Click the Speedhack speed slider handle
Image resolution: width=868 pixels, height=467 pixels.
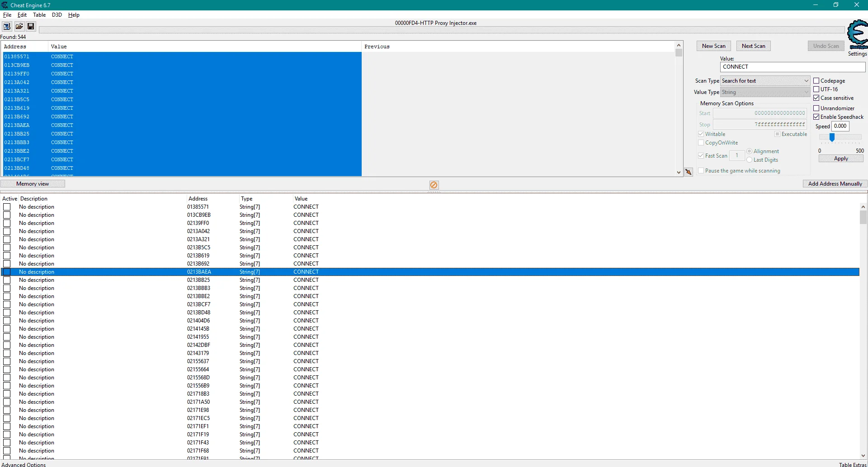click(x=832, y=137)
